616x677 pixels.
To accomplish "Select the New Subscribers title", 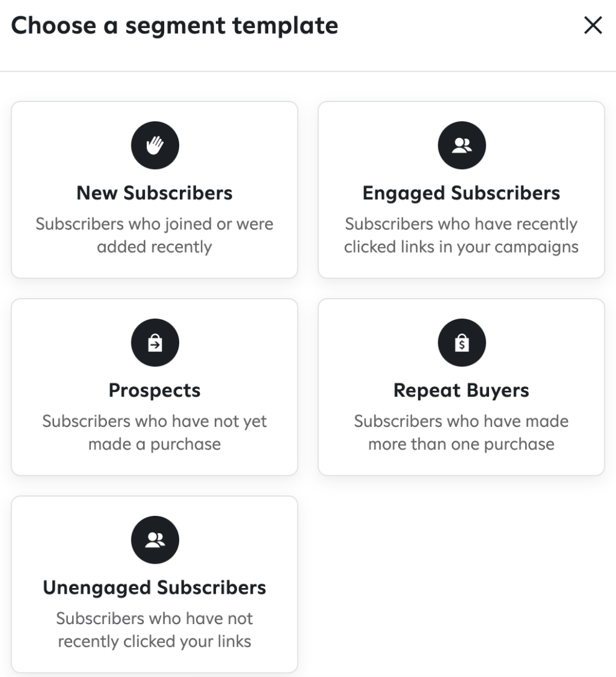I will (154, 192).
